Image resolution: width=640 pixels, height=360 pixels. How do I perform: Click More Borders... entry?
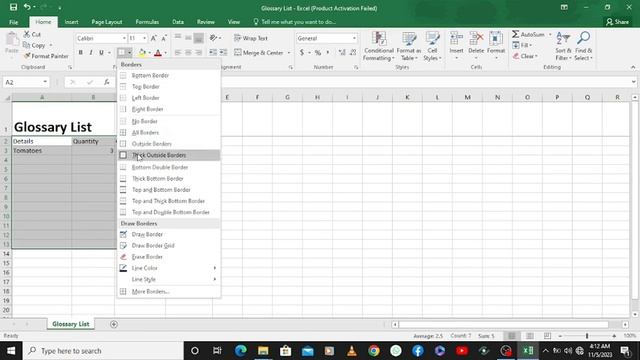[169, 291]
